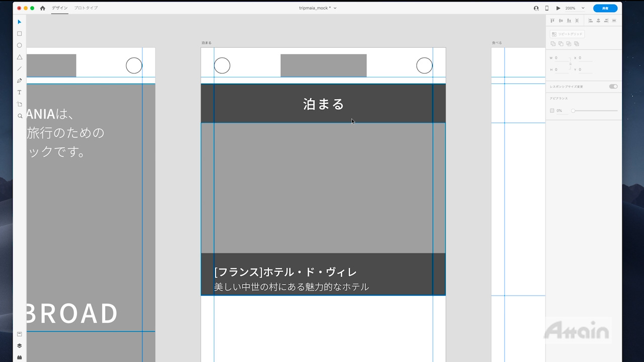Open the 200% zoom level dropdown
Image resolution: width=644 pixels, height=362 pixels.
click(x=574, y=8)
